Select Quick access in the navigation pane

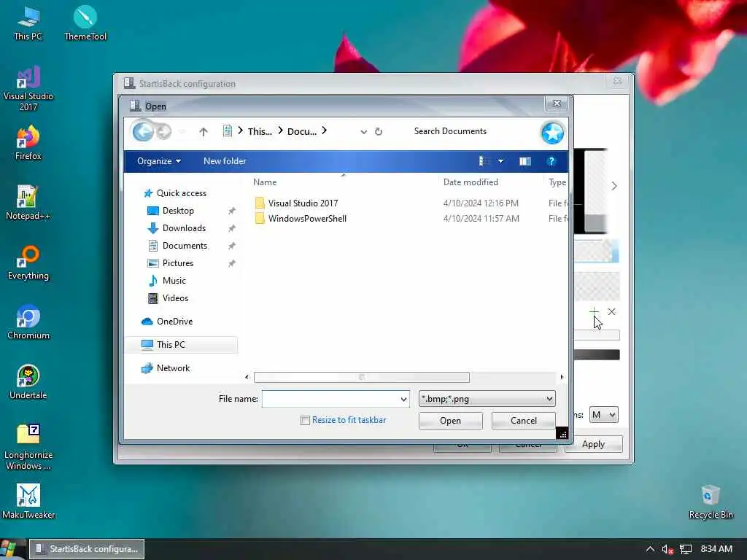point(175,193)
